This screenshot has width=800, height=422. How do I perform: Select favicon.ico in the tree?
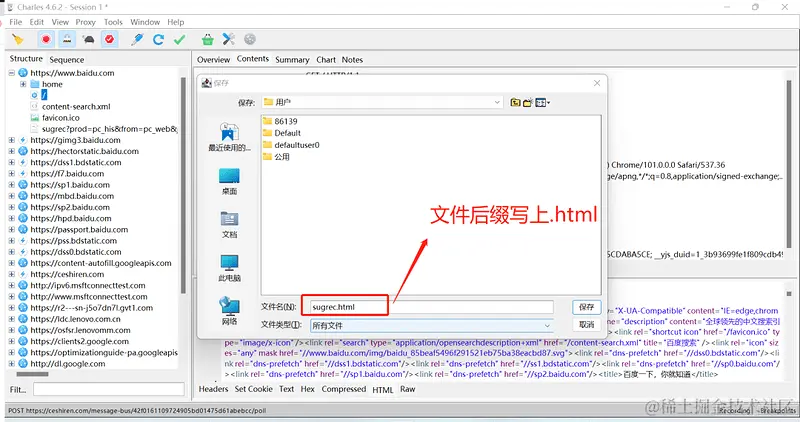(61, 118)
